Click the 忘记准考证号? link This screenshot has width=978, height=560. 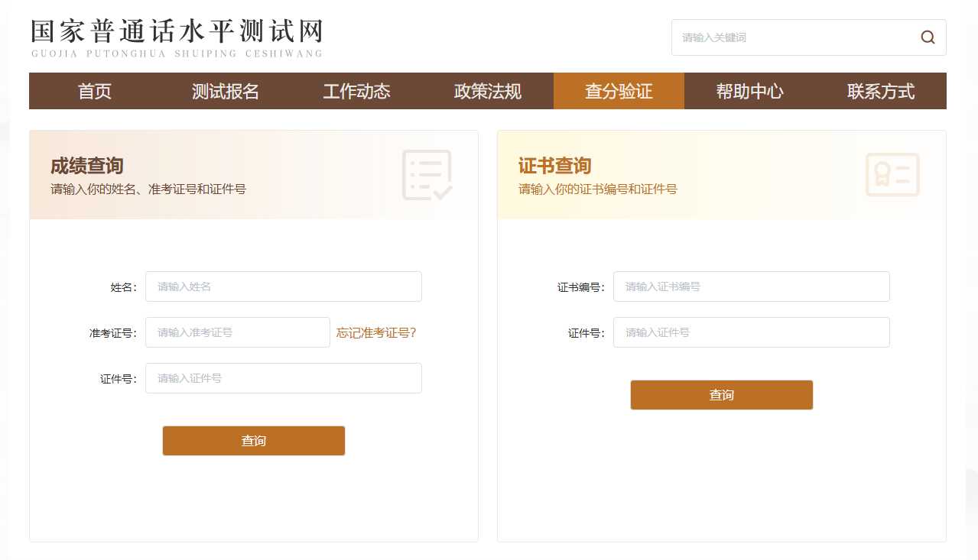click(376, 332)
